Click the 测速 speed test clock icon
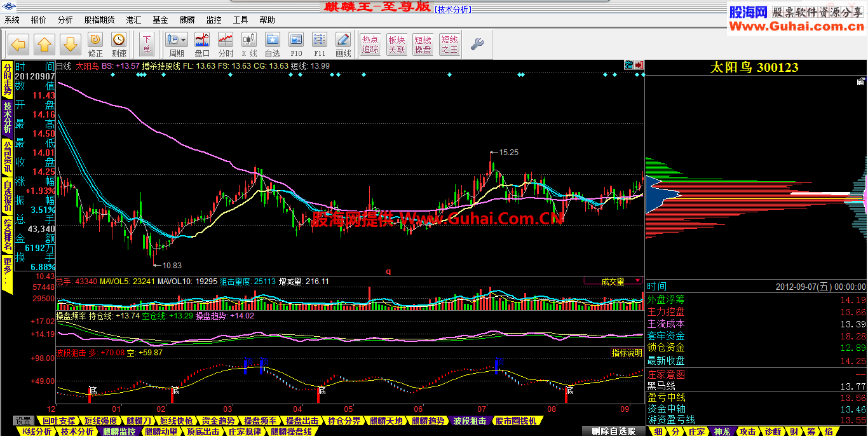The height and width of the screenshot is (436, 868). pyautogui.click(x=119, y=44)
